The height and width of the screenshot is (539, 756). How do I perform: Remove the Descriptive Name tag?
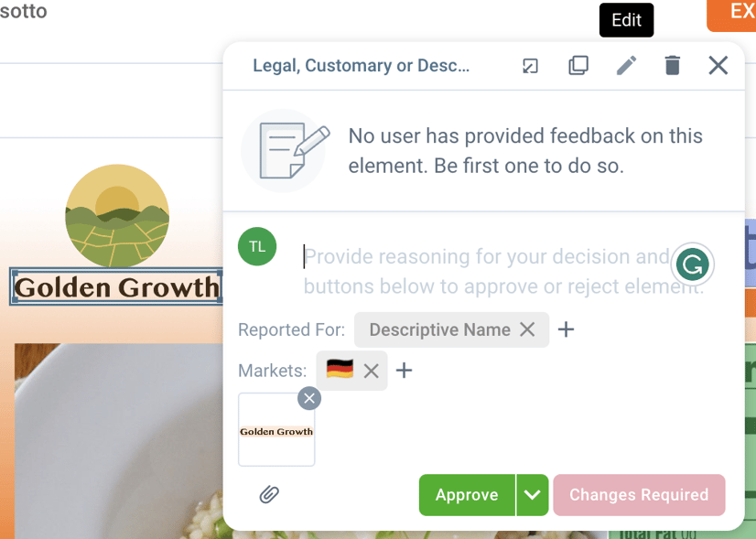(526, 329)
